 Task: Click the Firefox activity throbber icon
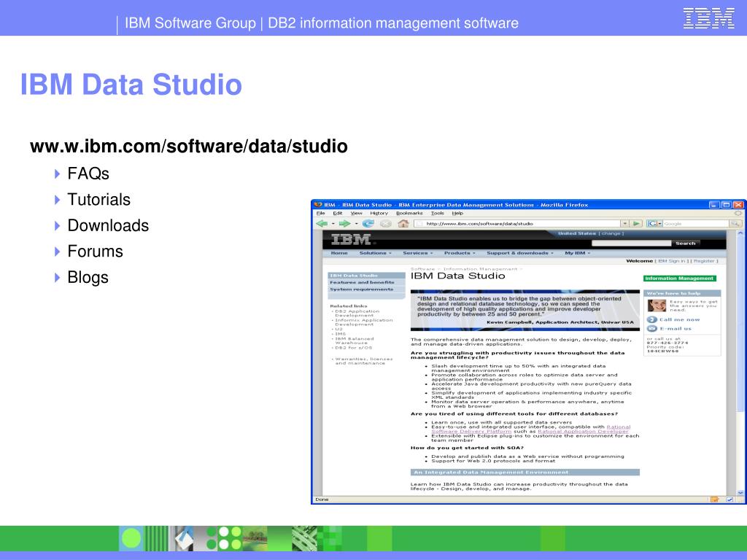(x=738, y=214)
